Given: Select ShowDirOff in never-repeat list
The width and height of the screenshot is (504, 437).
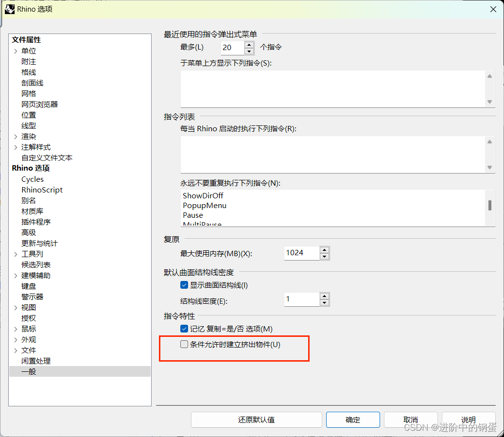Looking at the screenshot, I should [203, 195].
